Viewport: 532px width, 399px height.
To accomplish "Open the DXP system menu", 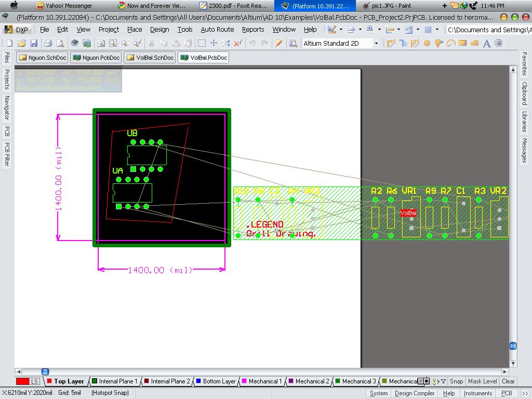I will [x=16, y=30].
